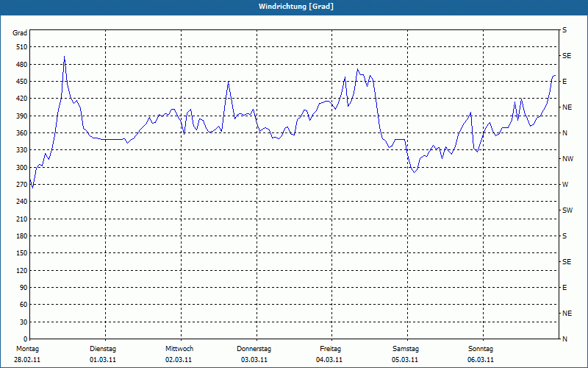Select the 360 degree axis value

pyautogui.click(x=22, y=133)
